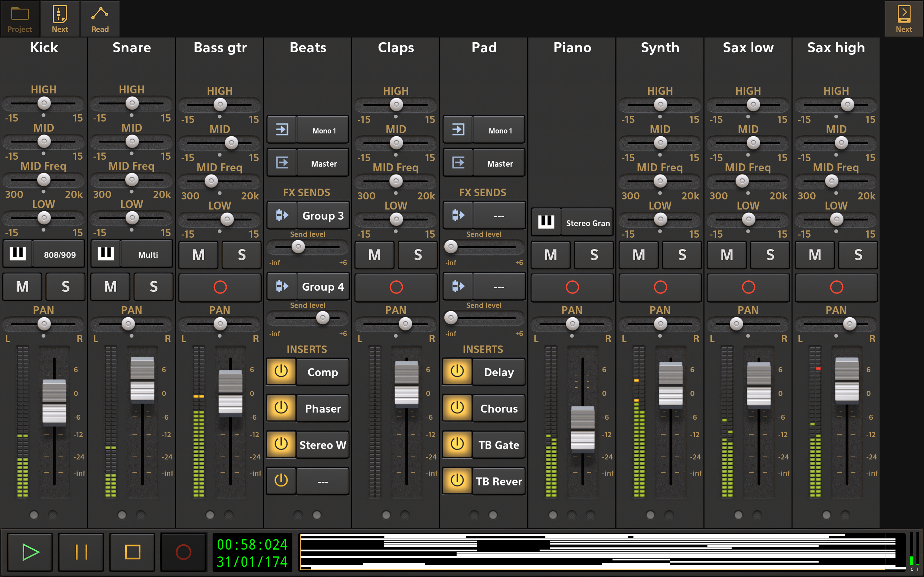This screenshot has height=577, width=924.
Task: Mute the Snare track
Action: pyautogui.click(x=110, y=287)
